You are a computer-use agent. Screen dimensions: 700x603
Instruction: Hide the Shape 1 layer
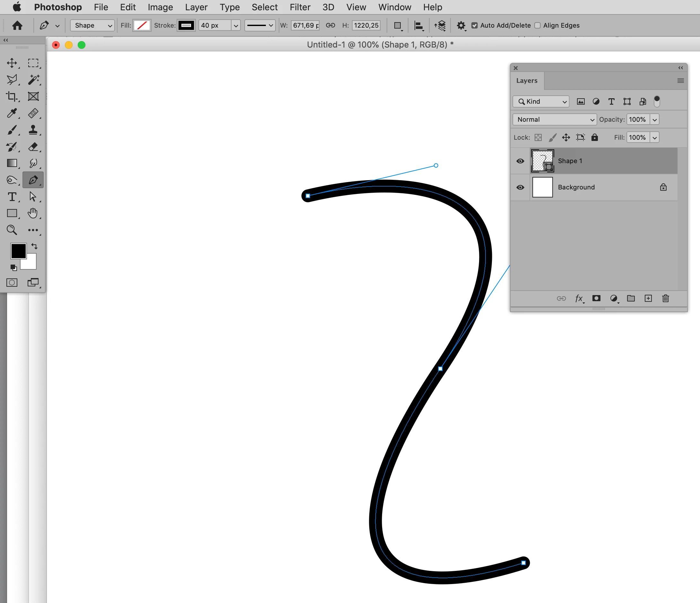pyautogui.click(x=520, y=161)
